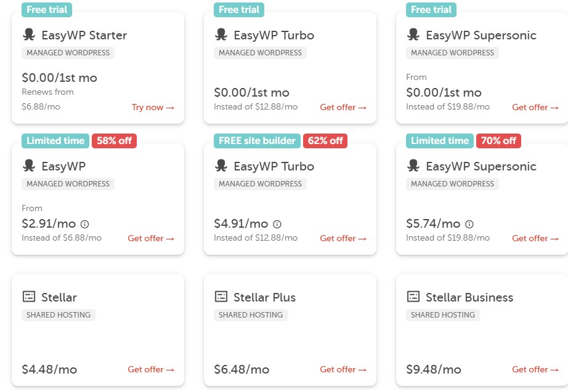Get offer for Stellar Plus hosting
568x392 pixels.
[343, 369]
